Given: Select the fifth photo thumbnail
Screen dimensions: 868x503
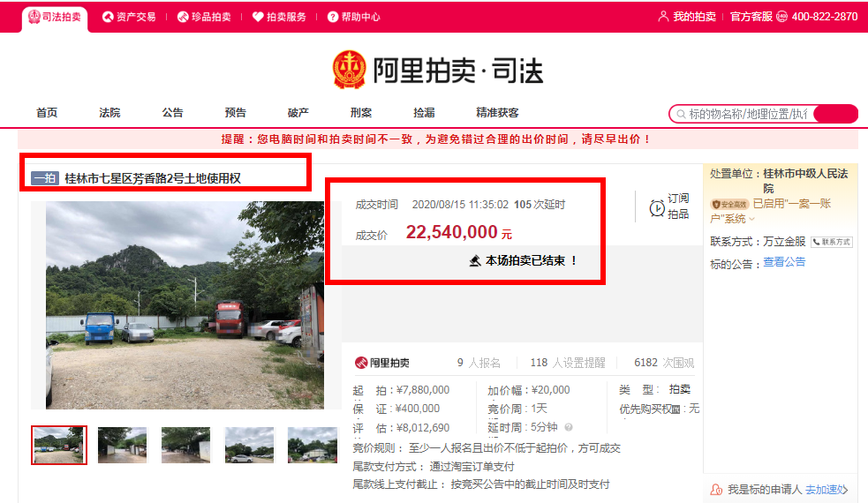Looking at the screenshot, I should 313,445.
